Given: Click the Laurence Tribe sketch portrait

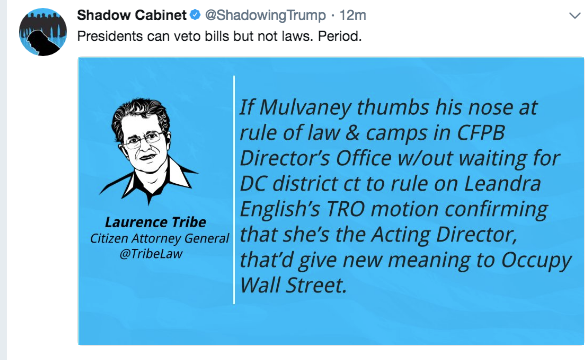Looking at the screenshot, I should 148,152.
